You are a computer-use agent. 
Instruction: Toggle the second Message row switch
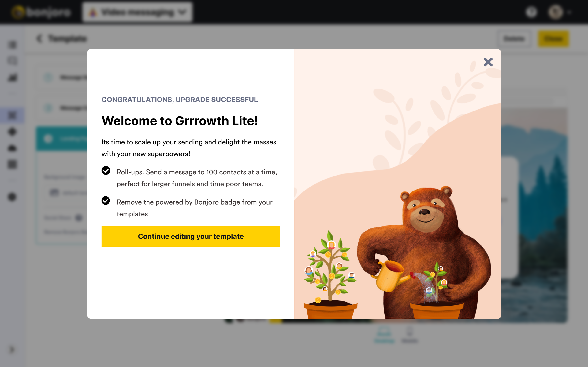(48, 108)
